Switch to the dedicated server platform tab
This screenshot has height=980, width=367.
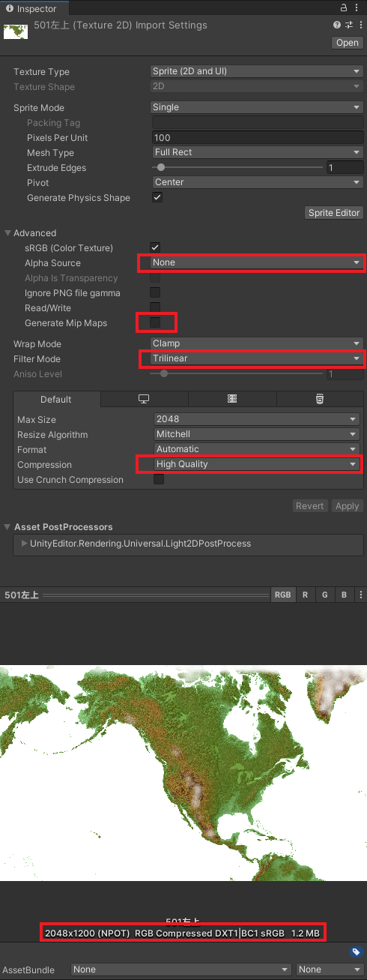pos(232,399)
